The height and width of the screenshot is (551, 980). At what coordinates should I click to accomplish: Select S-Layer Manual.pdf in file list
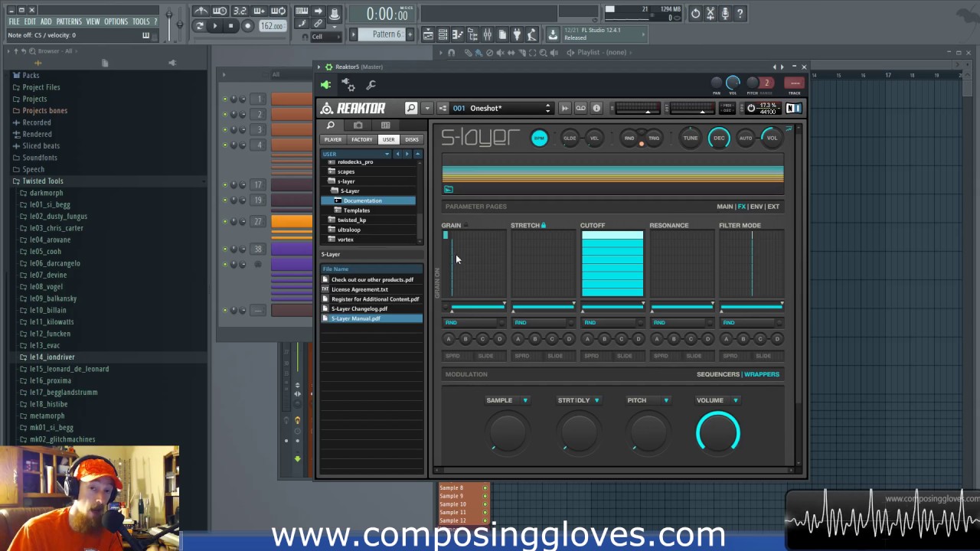click(371, 318)
